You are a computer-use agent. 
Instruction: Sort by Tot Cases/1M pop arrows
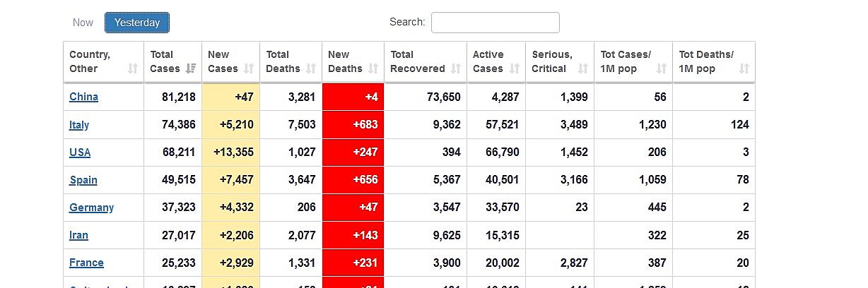click(662, 68)
